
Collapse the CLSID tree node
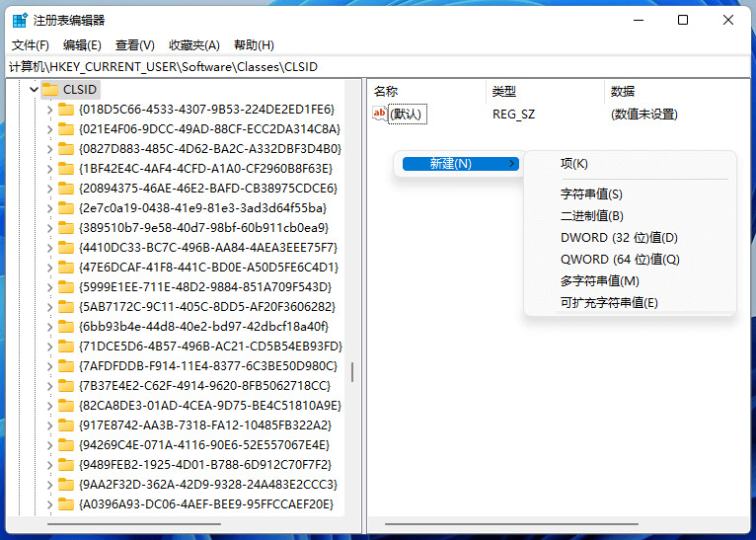coord(34,90)
